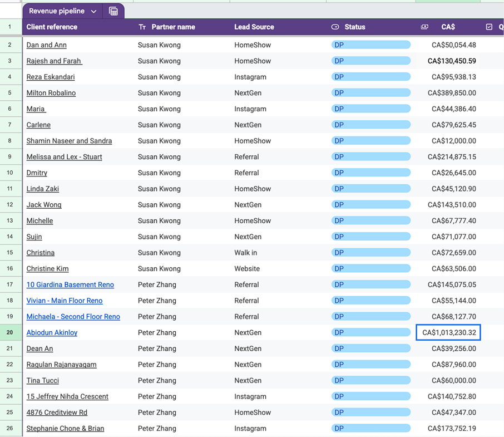
Task: Open the Michaela - Second Floor Reno link
Action: (73, 317)
